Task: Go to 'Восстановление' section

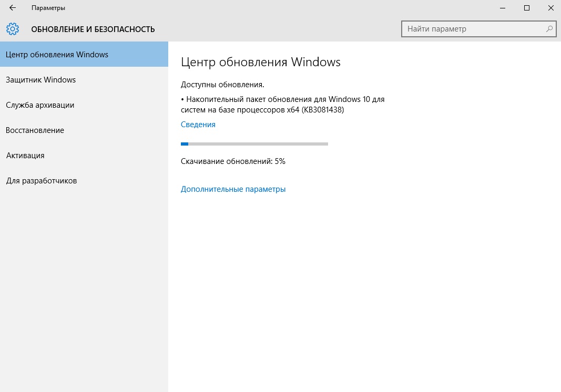Action: click(x=84, y=130)
